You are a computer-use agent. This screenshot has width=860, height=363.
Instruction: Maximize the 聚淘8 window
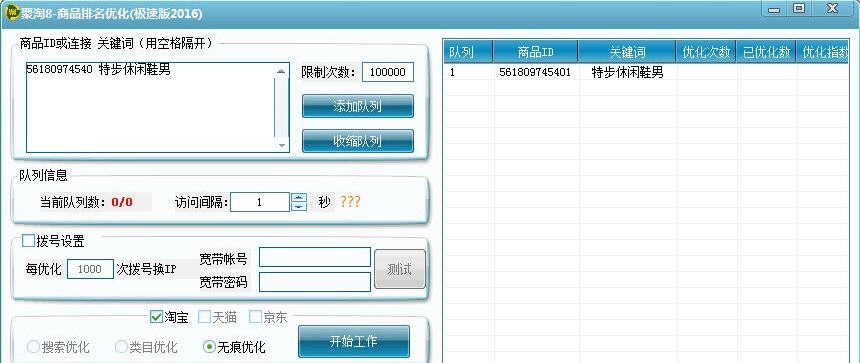coord(799,9)
